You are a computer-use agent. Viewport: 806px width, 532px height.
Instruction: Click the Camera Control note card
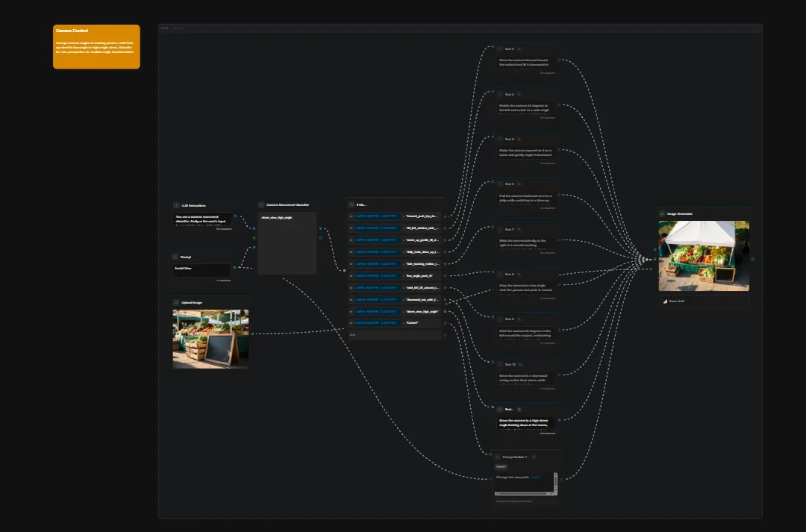tap(96, 46)
